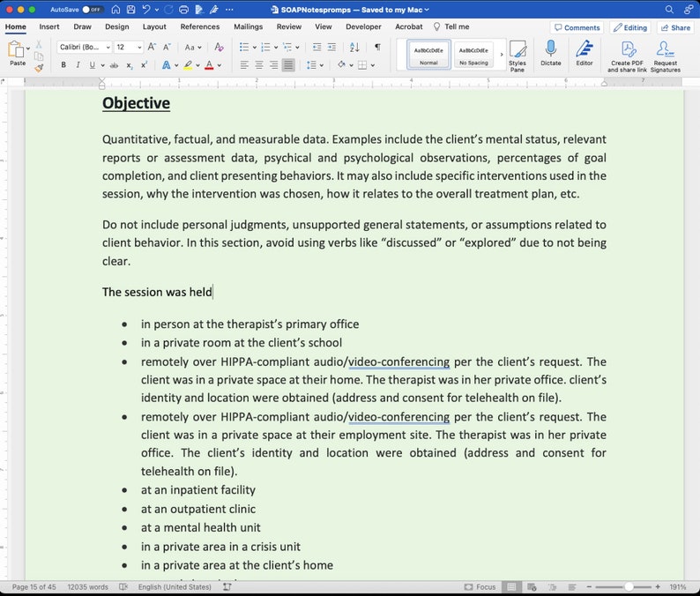Viewport: 700px width, 596px height.
Task: Open the Draw tab
Action: (x=82, y=26)
